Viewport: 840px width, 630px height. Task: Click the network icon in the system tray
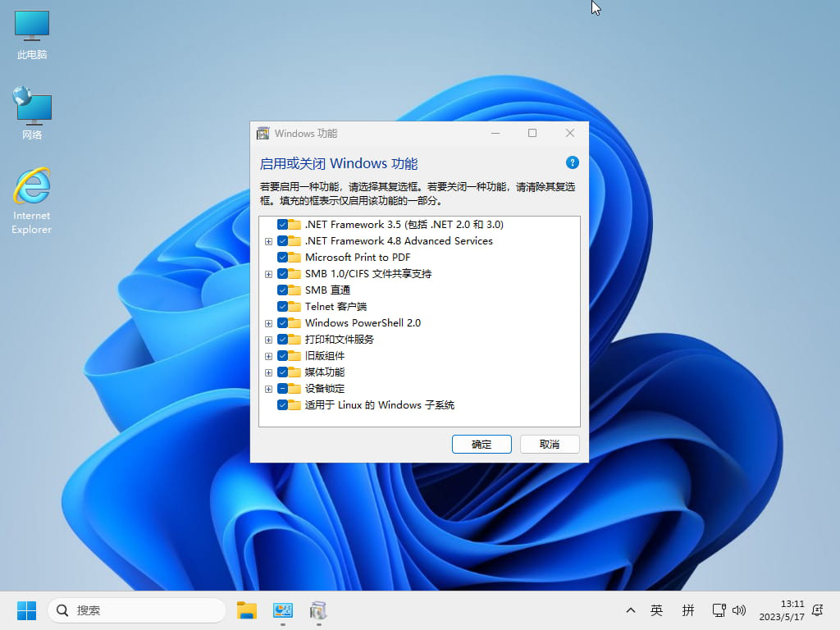click(x=718, y=610)
